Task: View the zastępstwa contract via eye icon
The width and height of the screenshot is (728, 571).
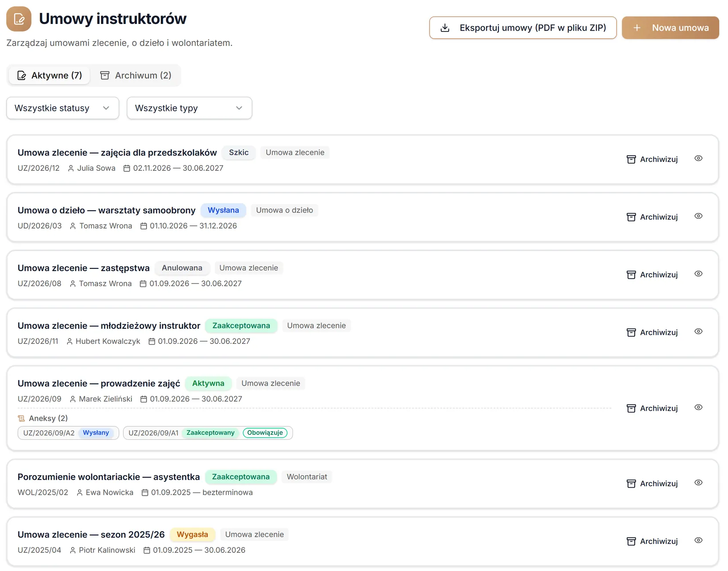Action: coord(698,274)
